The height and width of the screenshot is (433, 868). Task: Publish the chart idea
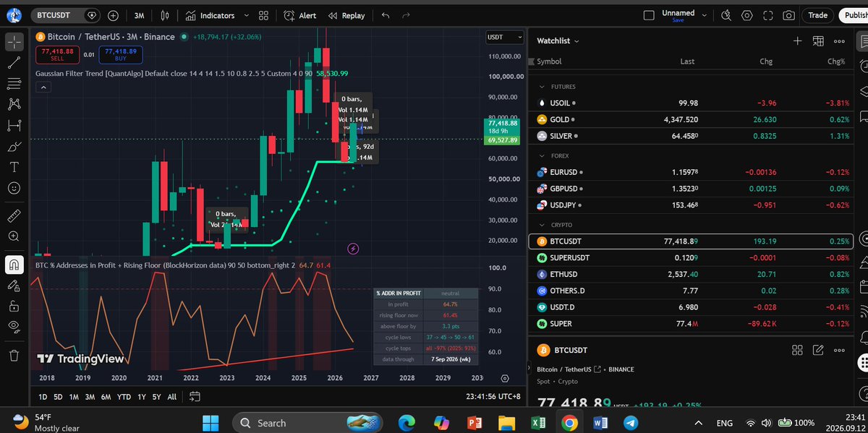(853, 15)
